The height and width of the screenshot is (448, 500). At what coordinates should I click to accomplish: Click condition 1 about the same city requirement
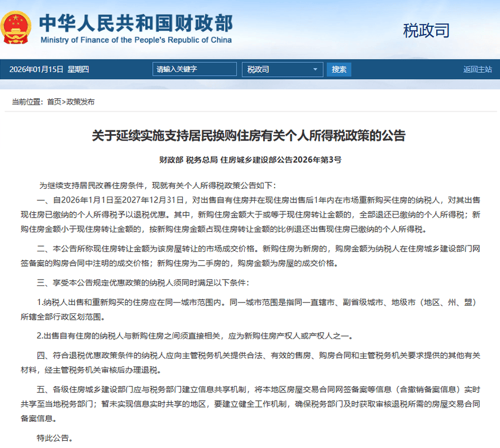[250, 309]
